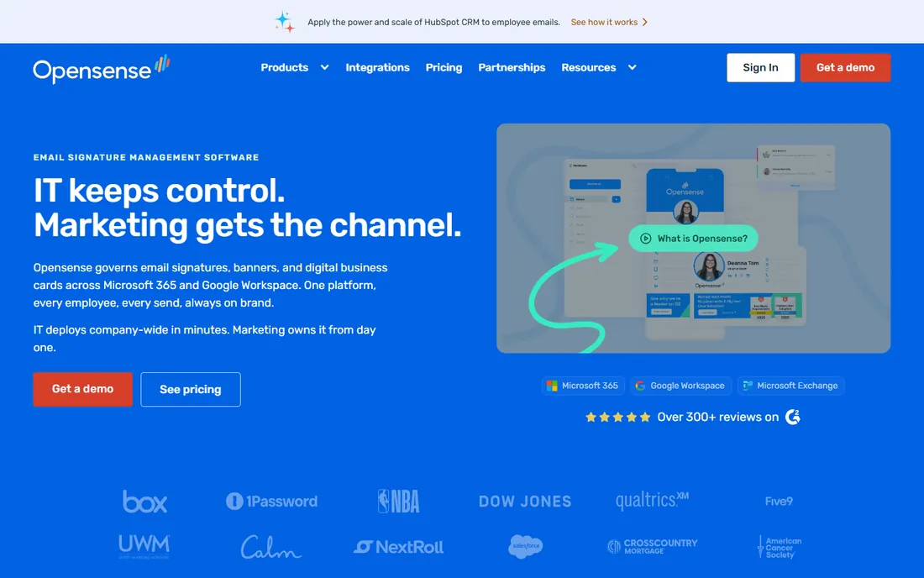
Task: Click the Google logo icon
Action: [x=640, y=386]
